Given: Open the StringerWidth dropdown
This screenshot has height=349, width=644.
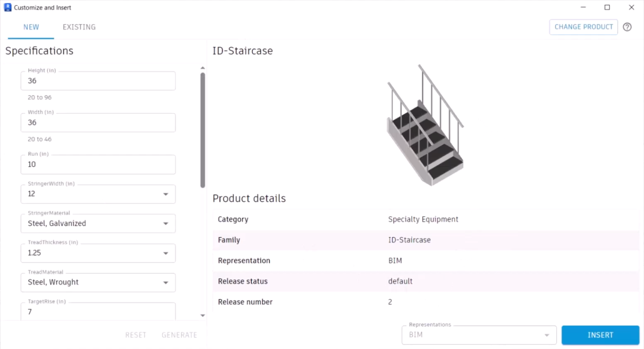Looking at the screenshot, I should point(98,194).
